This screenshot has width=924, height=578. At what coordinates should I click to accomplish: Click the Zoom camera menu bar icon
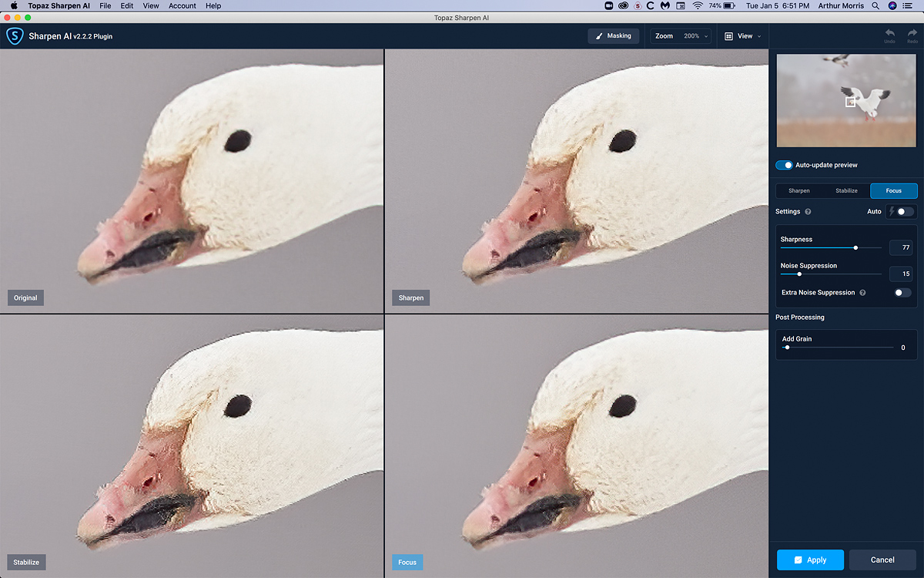pos(609,5)
